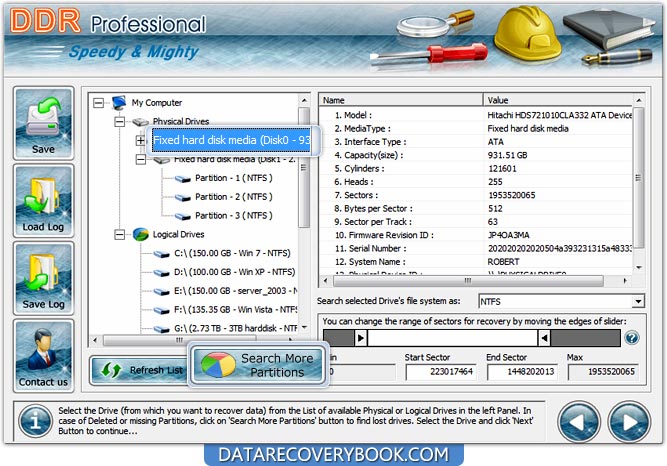Click the End Sector input field
The image size is (667, 466).
pos(522,372)
